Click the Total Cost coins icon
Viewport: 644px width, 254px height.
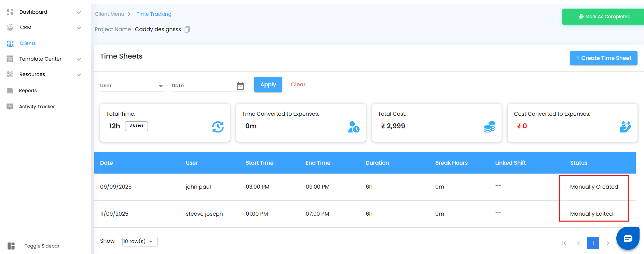(489, 127)
